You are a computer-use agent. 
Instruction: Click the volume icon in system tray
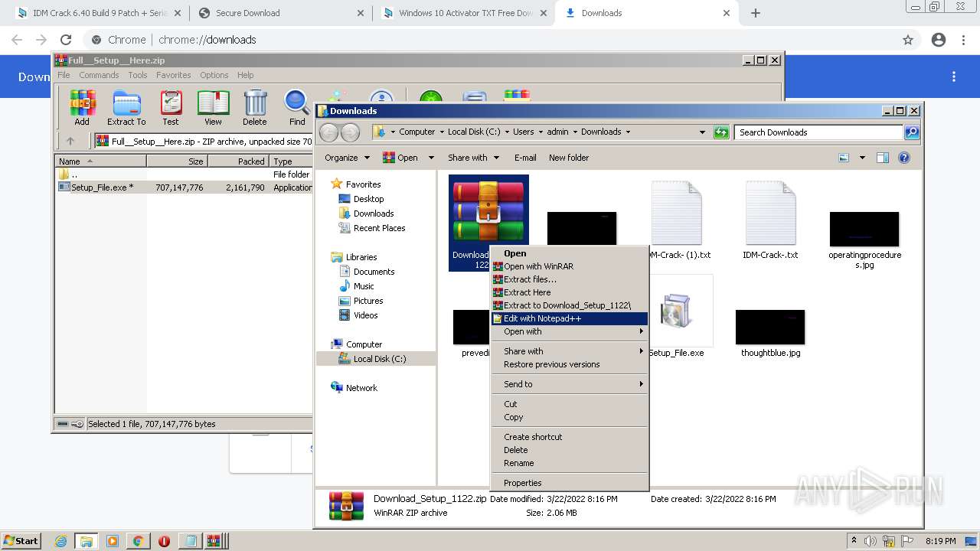(871, 541)
